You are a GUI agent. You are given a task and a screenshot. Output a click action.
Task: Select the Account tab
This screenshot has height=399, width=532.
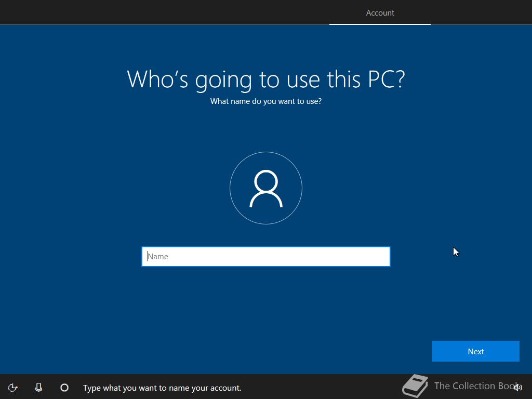[x=380, y=13]
